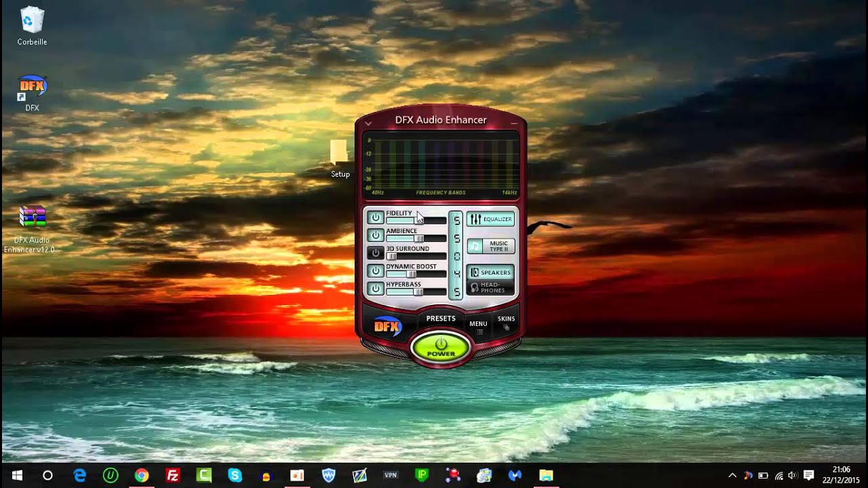868x488 pixels.
Task: Toggle the Hyperbass power button
Action: click(x=375, y=288)
